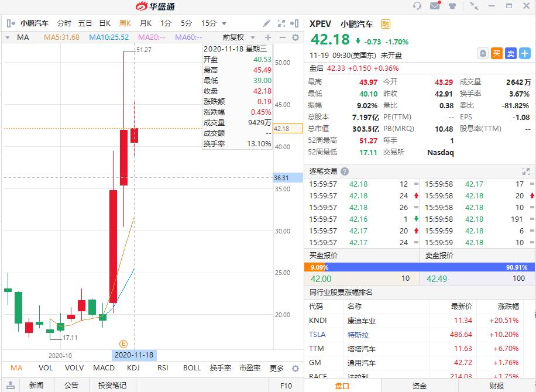Viewport: 536px width, 392px height.
Task: Select the 资金 bottom tab
Action: pyautogui.click(x=420, y=386)
